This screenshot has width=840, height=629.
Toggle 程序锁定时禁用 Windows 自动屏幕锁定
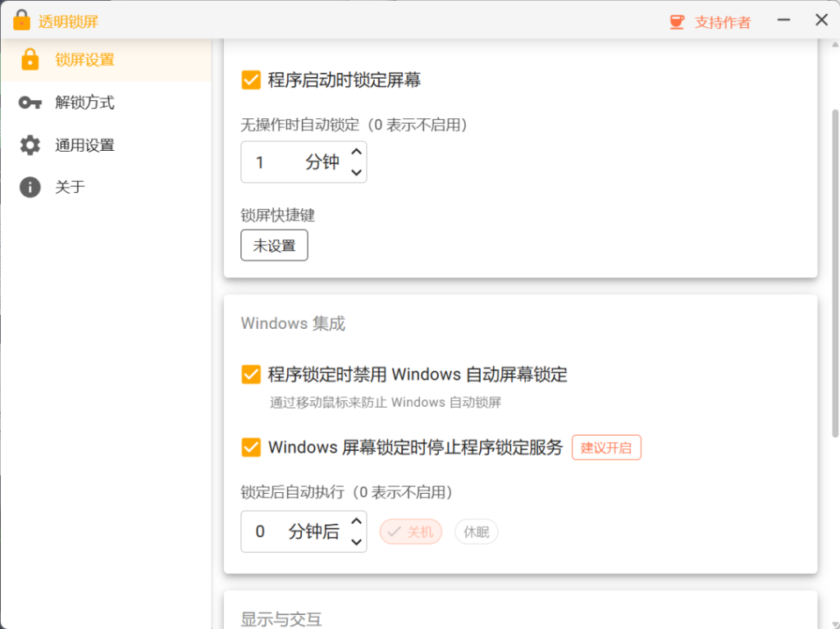(251, 374)
